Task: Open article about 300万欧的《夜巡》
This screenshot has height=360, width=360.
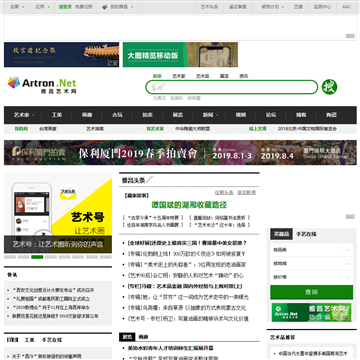Action: click(x=187, y=254)
